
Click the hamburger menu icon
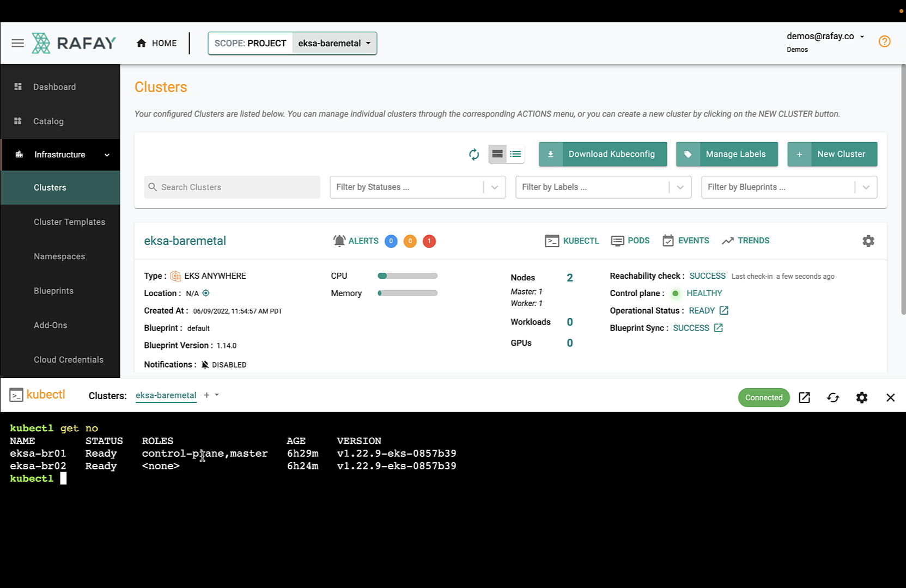(17, 43)
